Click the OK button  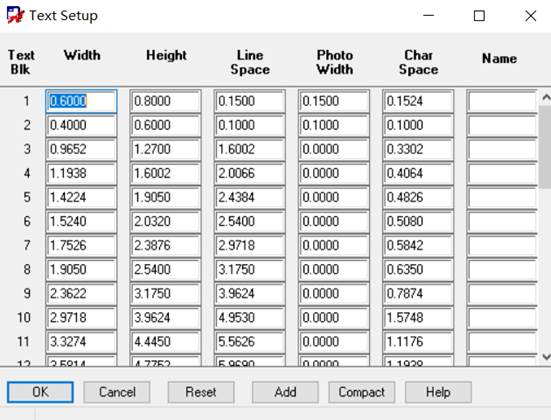(40, 392)
